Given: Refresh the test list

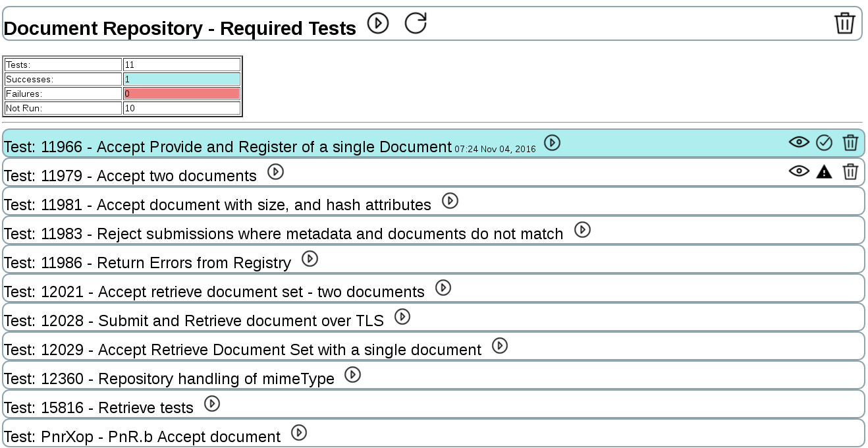Looking at the screenshot, I should pyautogui.click(x=415, y=22).
